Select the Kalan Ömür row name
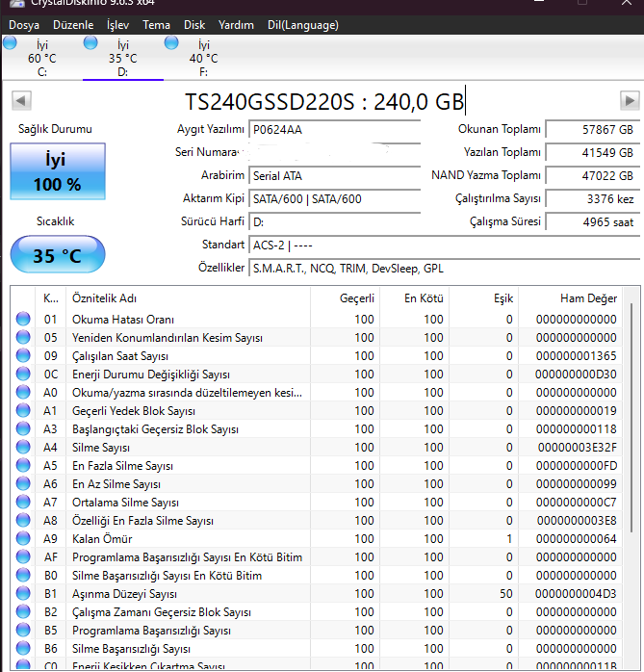644x672 pixels. pos(102,539)
